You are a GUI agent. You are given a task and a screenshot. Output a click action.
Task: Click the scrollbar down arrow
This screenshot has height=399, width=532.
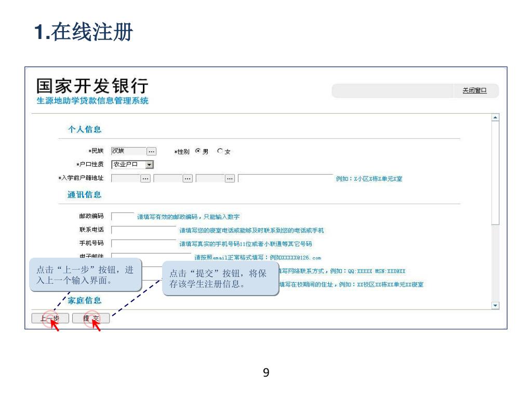coord(495,305)
